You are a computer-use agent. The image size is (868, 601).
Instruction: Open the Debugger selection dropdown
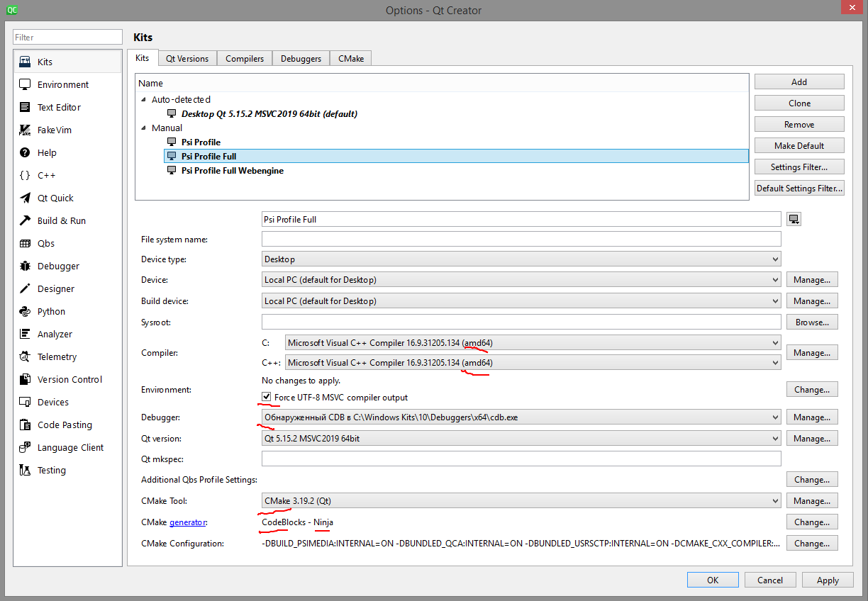tap(521, 417)
